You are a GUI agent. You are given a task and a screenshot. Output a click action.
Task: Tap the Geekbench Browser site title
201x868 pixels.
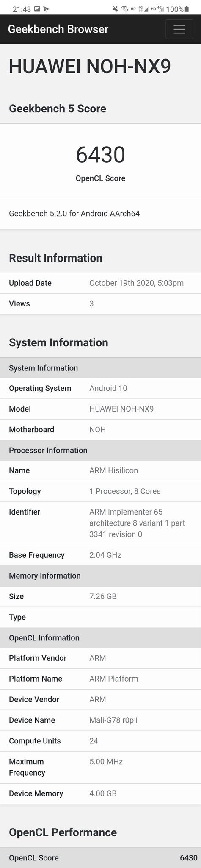[x=58, y=29]
